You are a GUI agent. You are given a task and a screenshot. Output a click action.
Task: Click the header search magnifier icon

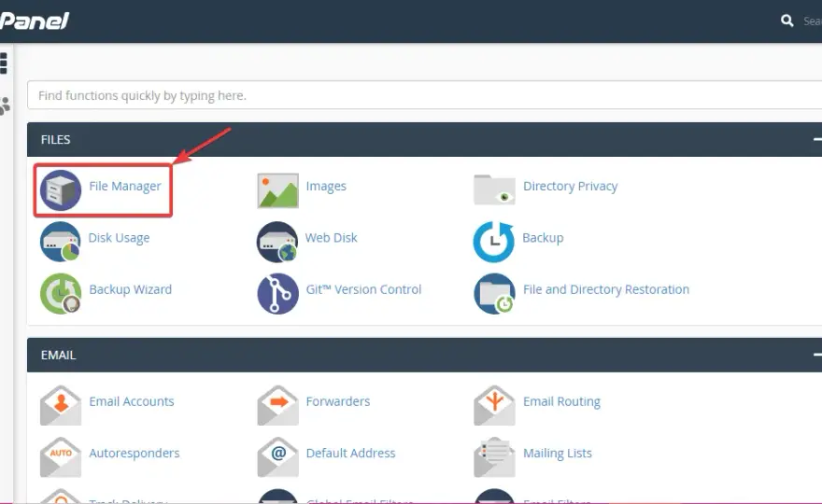pos(787,21)
